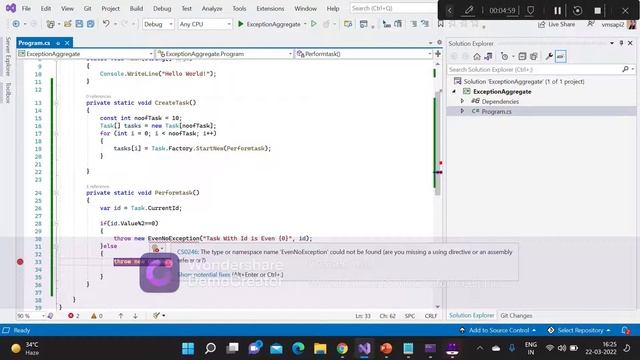Open the Debug configuration dropdown
This screenshot has height=360, width=640.
[158, 24]
